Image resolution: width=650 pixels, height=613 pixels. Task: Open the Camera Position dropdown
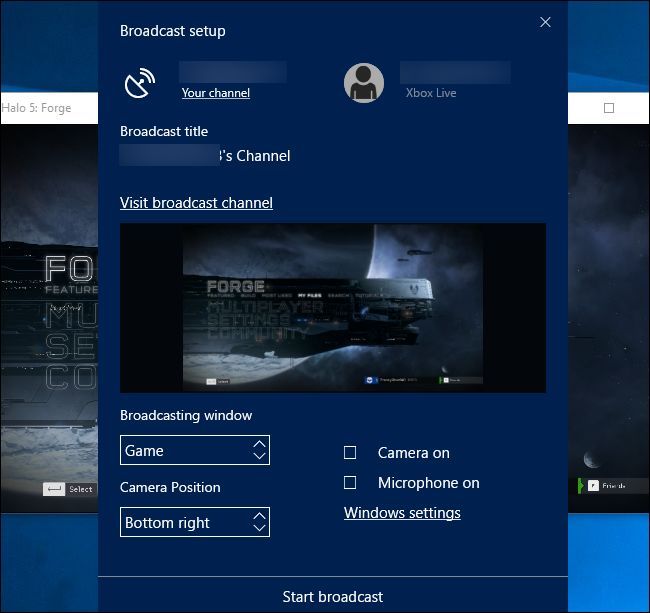(195, 522)
